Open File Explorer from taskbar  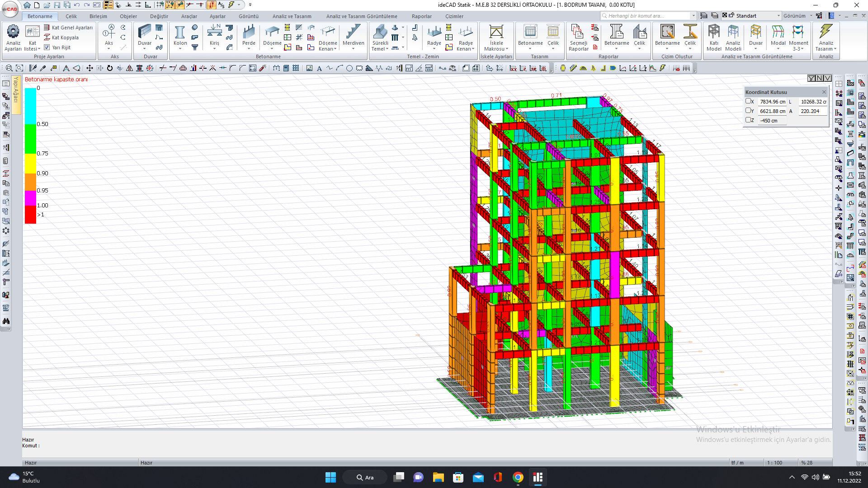pyautogui.click(x=438, y=478)
